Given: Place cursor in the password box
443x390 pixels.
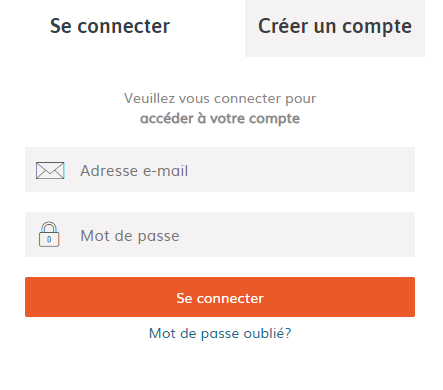Looking at the screenshot, I should 220,234.
